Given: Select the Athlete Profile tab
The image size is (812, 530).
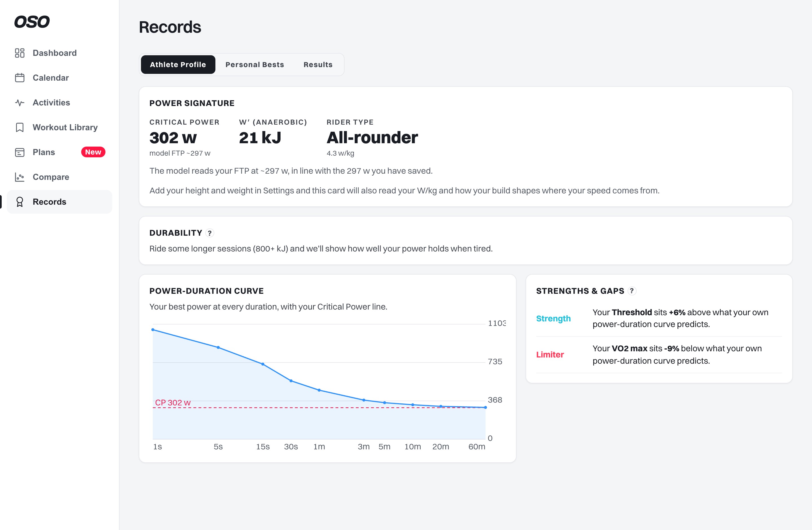Looking at the screenshot, I should (x=178, y=65).
